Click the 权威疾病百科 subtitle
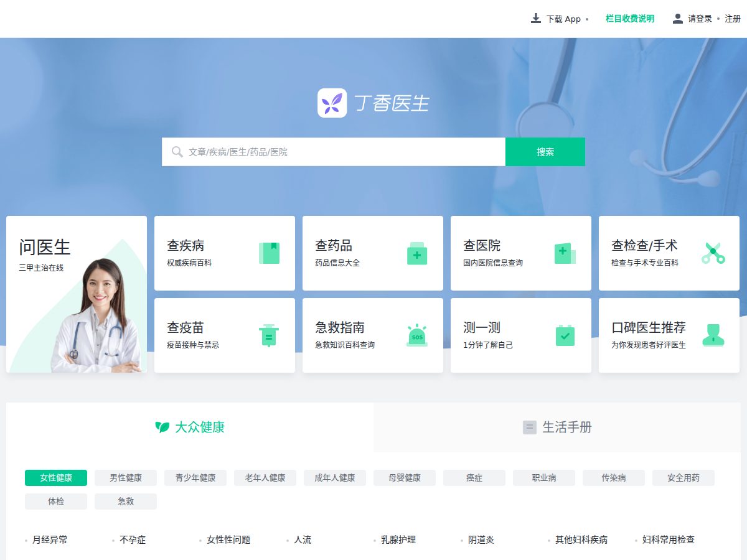 [x=189, y=263]
